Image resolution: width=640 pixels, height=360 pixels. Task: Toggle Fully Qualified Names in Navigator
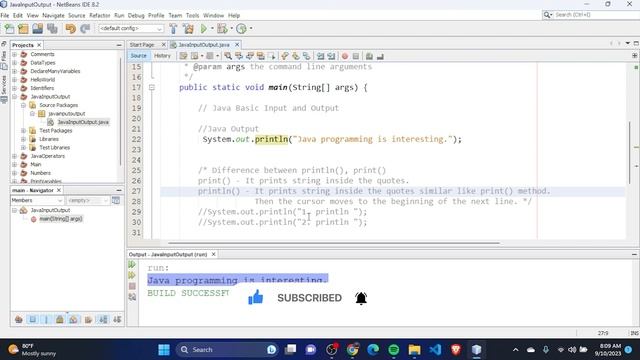pos(89,320)
